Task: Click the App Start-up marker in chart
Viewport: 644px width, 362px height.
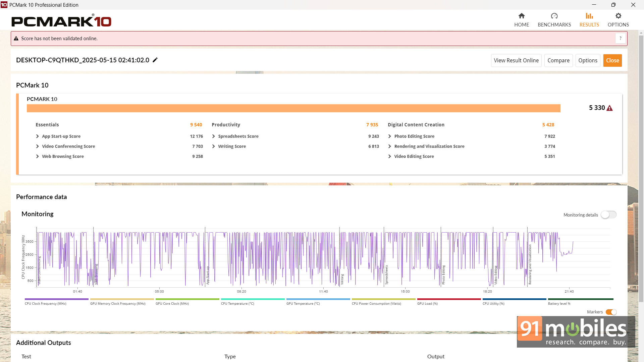Action: click(x=208, y=276)
